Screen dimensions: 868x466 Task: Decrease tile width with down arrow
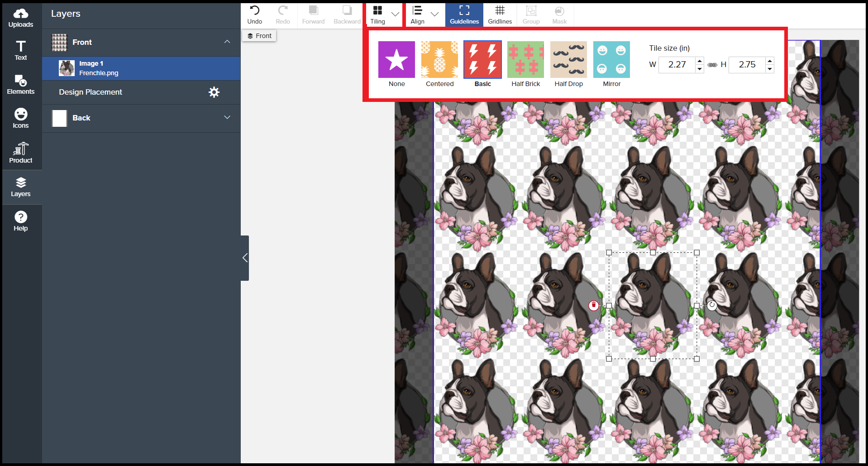tap(700, 69)
